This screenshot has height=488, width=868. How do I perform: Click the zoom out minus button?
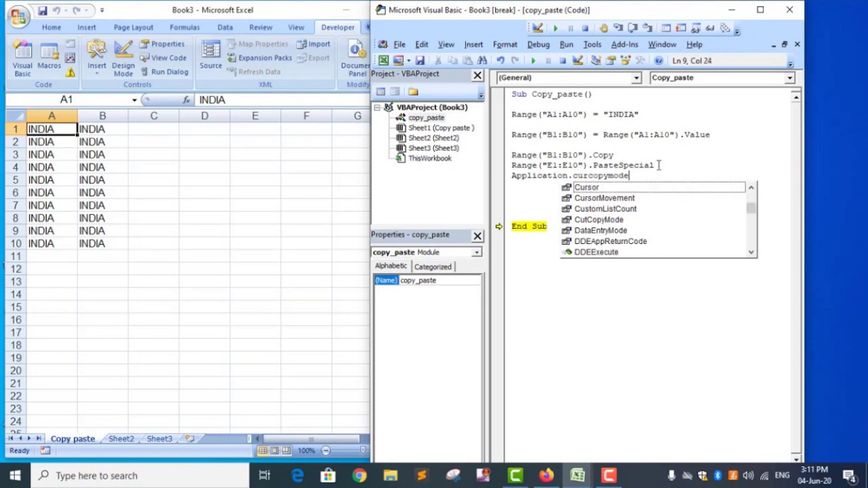(x=325, y=451)
